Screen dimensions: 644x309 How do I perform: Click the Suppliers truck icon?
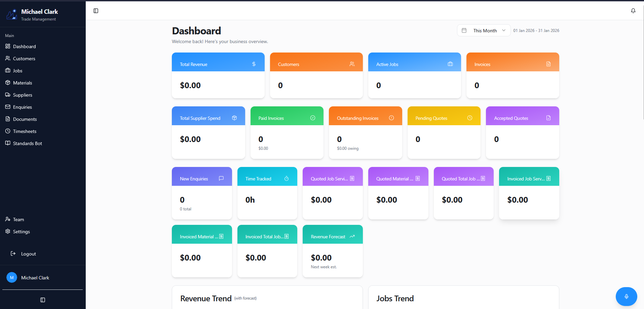(x=7, y=95)
